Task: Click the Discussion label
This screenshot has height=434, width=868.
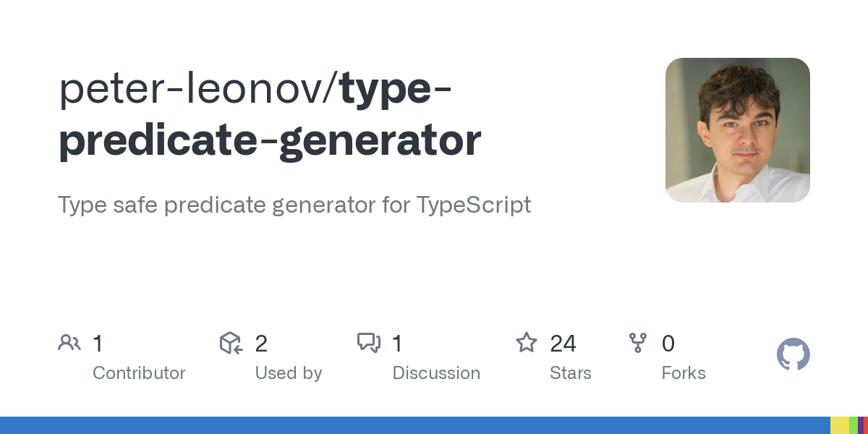Action: tap(436, 373)
